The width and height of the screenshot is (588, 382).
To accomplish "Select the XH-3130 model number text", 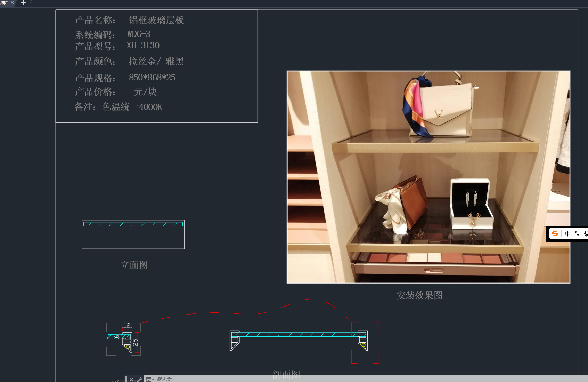I will tap(143, 46).
